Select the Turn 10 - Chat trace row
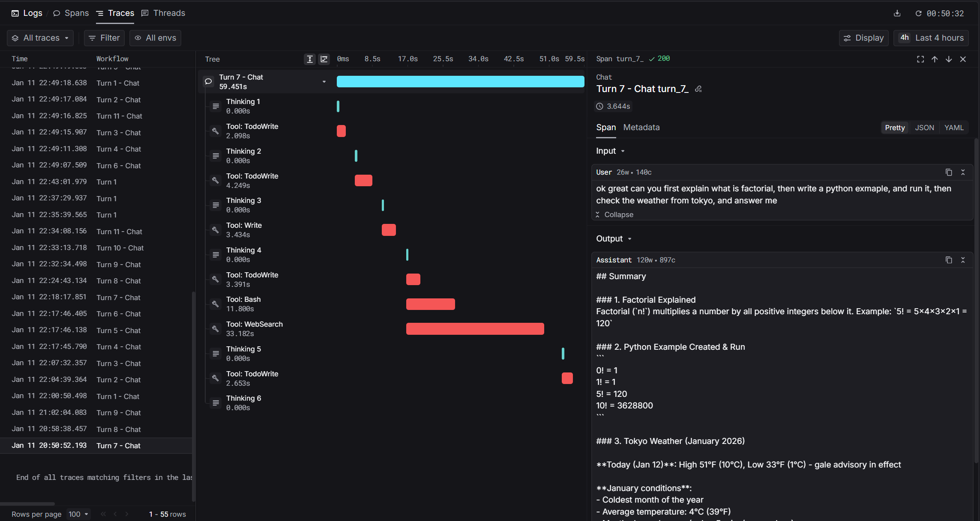980x521 pixels. 120,248
